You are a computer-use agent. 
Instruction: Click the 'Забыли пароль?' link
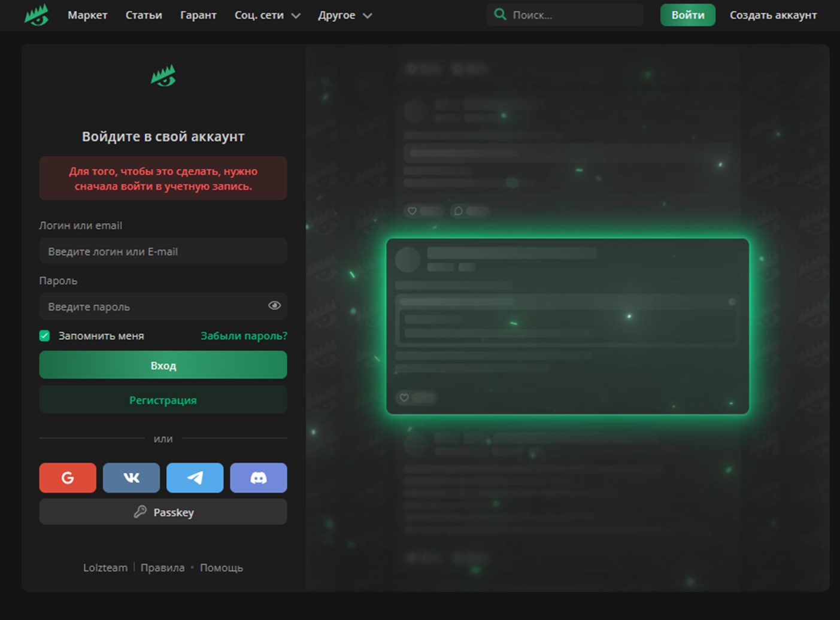coord(244,336)
